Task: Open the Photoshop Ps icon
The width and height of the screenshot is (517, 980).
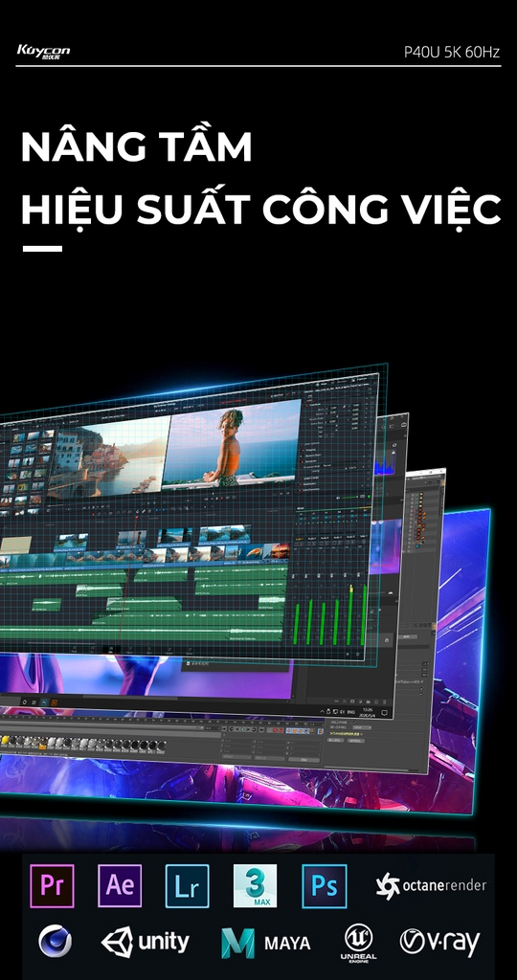Action: pos(324,885)
